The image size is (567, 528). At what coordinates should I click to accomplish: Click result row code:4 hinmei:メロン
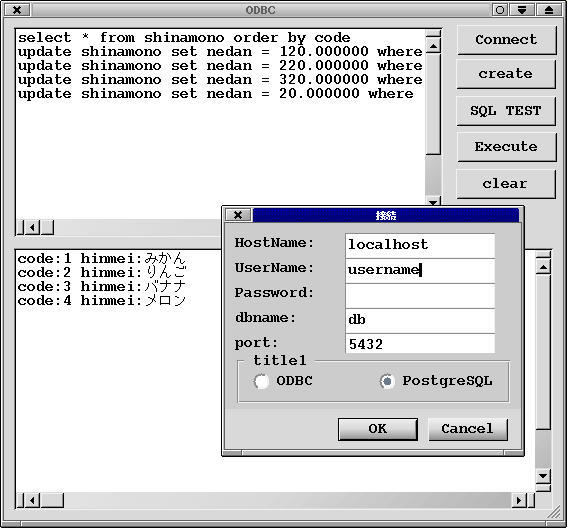[102, 301]
